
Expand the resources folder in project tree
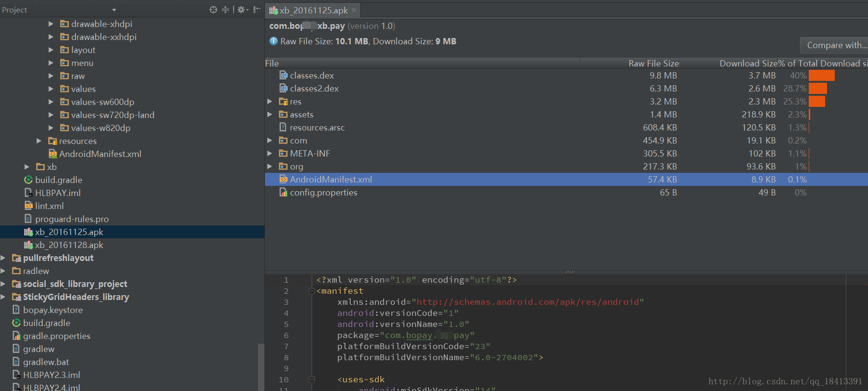tap(39, 141)
